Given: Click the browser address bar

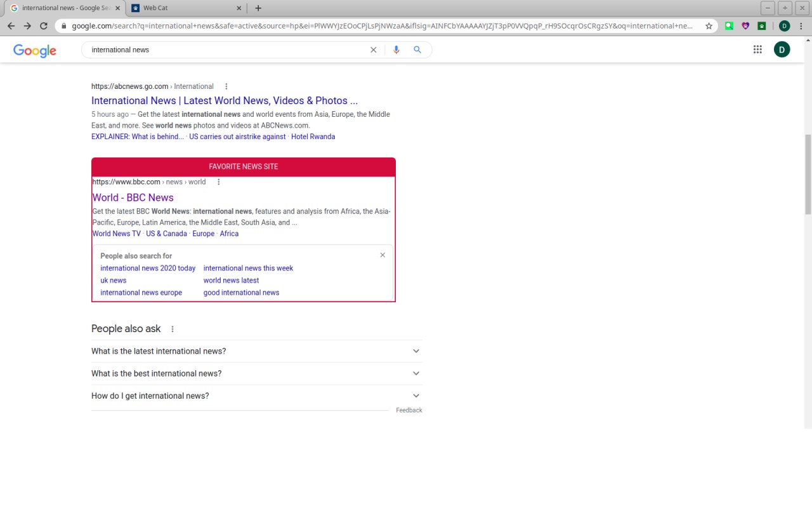Looking at the screenshot, I should point(383,26).
